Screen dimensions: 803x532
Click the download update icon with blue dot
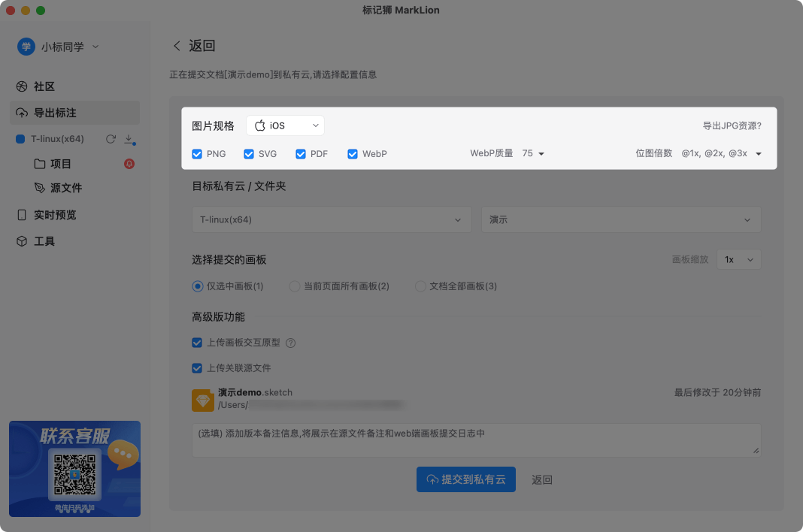coord(129,138)
